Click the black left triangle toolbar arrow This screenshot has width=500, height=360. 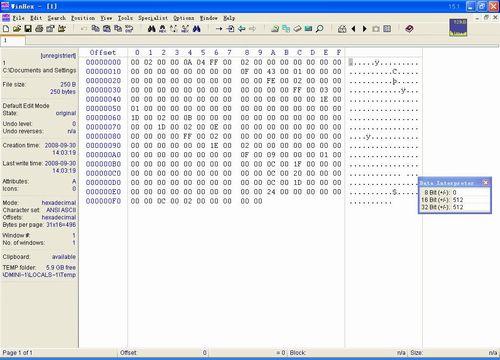click(353, 29)
